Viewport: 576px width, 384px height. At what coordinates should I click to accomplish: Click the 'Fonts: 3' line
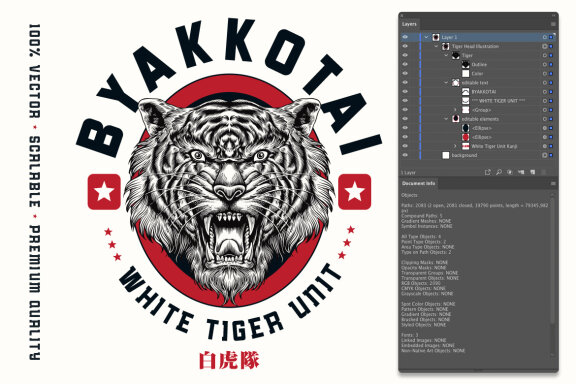[410, 335]
